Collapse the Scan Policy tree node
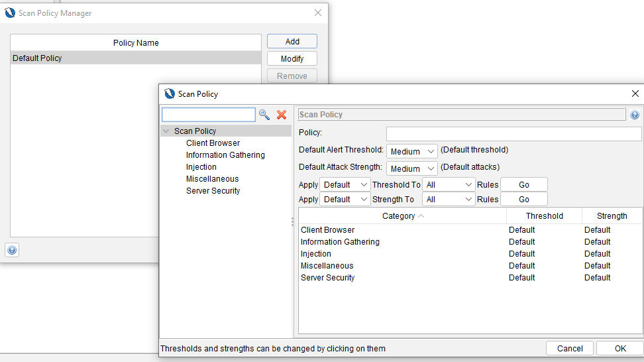Screen dimensions: 644x362 click(166, 131)
